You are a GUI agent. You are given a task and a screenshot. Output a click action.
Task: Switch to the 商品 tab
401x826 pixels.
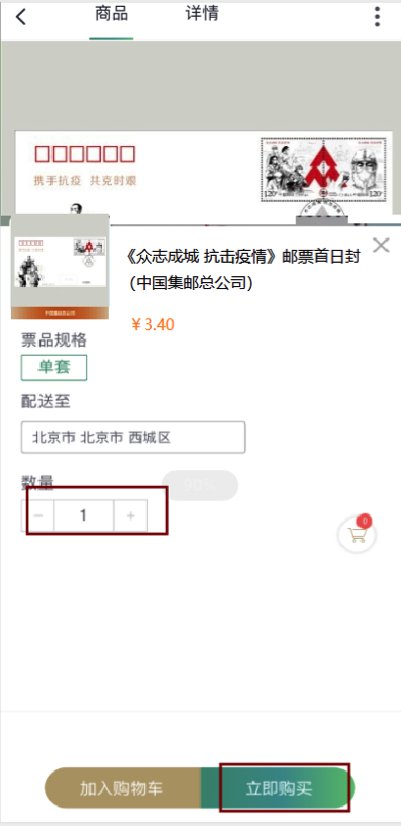(x=111, y=14)
